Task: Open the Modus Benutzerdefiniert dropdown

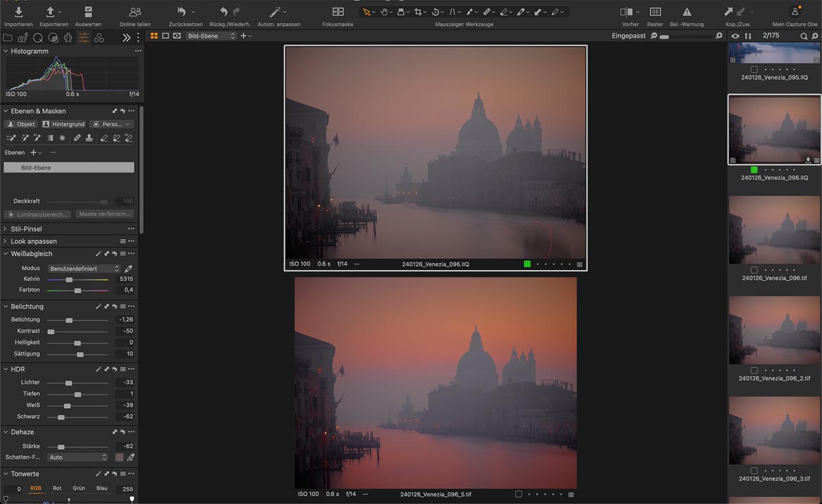Action: pyautogui.click(x=84, y=268)
